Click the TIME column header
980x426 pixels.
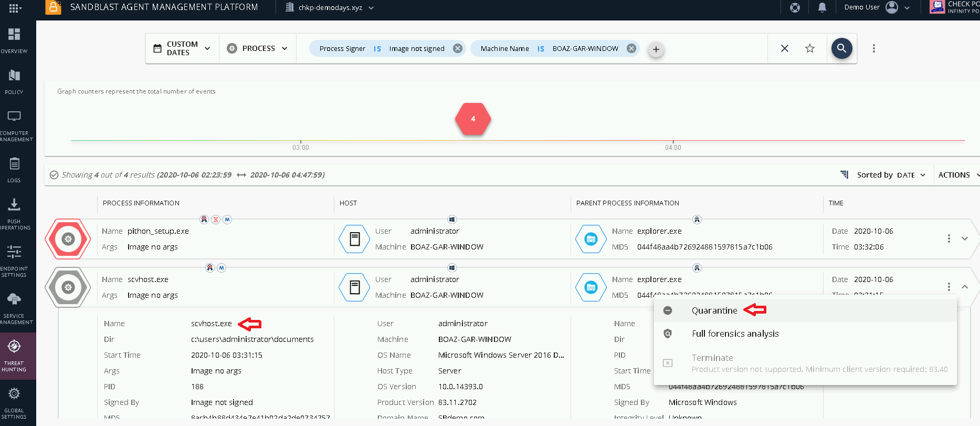[836, 203]
